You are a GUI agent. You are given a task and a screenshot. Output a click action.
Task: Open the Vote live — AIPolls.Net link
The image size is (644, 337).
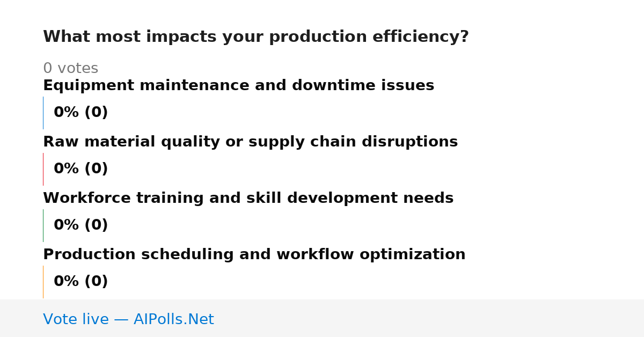pyautogui.click(x=128, y=320)
